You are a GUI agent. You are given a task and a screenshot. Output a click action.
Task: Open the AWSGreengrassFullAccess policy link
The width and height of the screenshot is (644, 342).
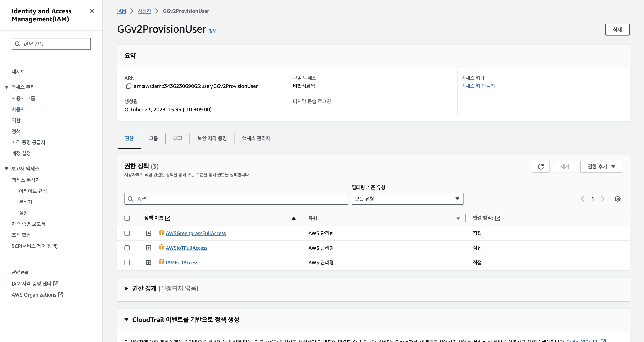(196, 233)
